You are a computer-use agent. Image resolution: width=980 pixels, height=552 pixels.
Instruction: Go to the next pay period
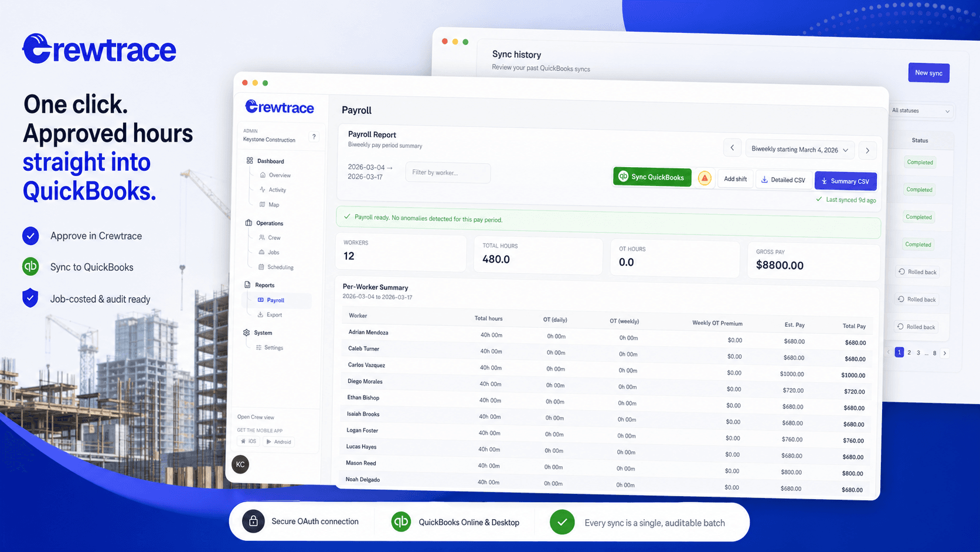[867, 151]
